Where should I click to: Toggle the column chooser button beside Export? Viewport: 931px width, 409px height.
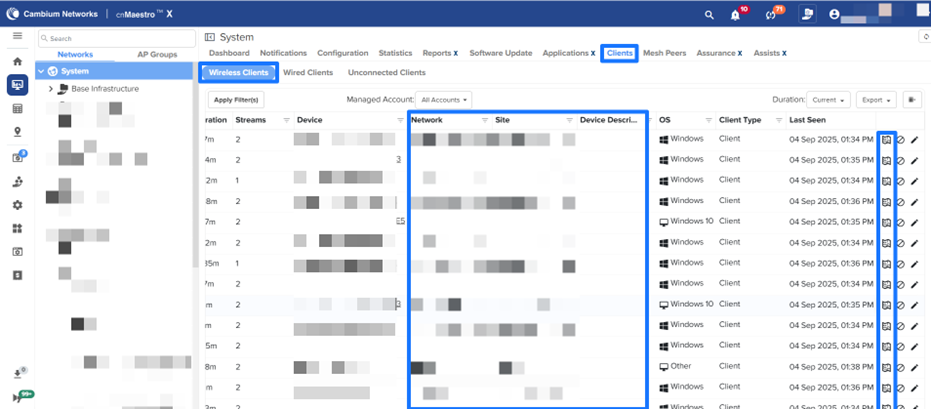tap(912, 100)
